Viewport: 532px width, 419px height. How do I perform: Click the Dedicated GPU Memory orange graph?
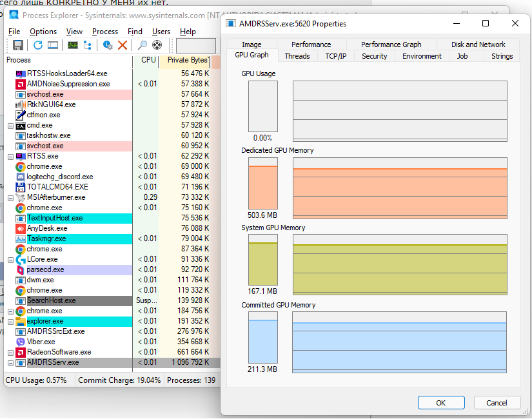[x=400, y=188]
